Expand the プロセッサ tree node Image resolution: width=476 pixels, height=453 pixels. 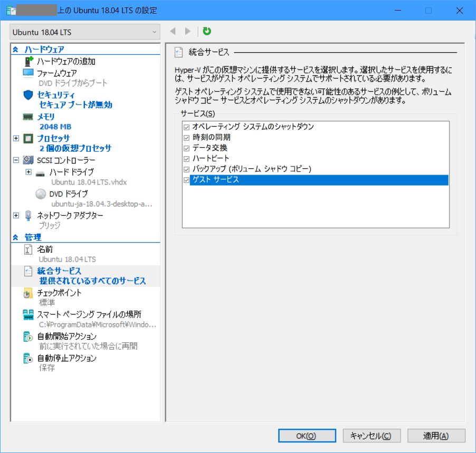[15, 138]
